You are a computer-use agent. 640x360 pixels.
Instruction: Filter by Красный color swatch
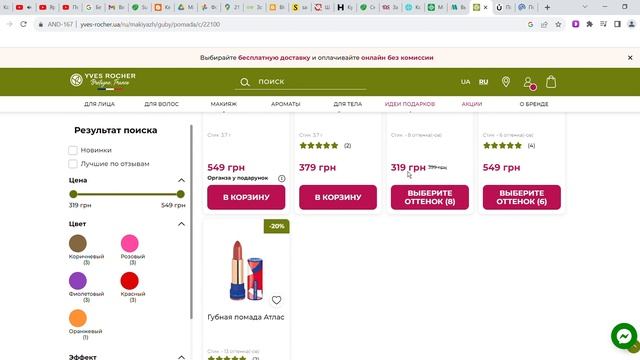[130, 281]
